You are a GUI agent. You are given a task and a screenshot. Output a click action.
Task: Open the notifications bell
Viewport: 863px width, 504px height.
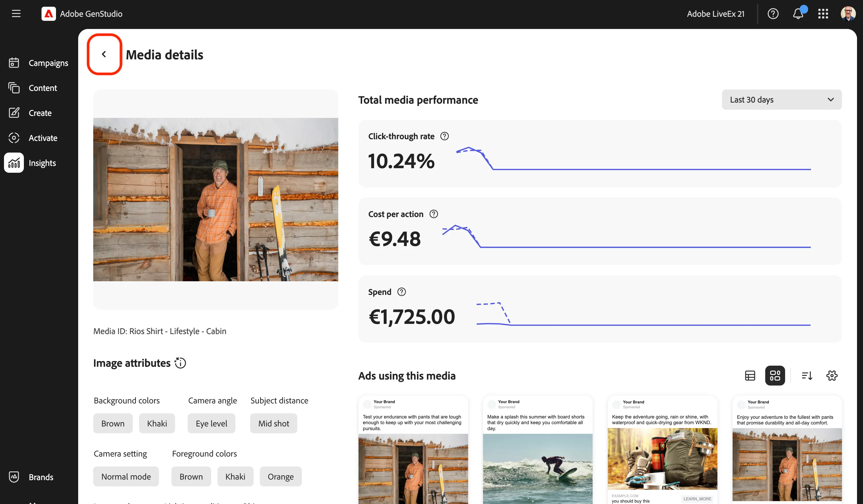click(798, 14)
